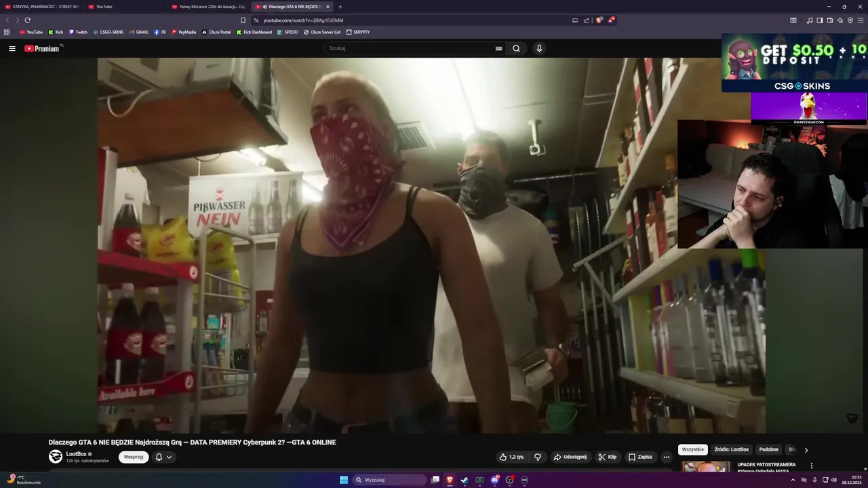Click the Wesprzyj join button
Screen dimensions: 868x488
coord(134,457)
